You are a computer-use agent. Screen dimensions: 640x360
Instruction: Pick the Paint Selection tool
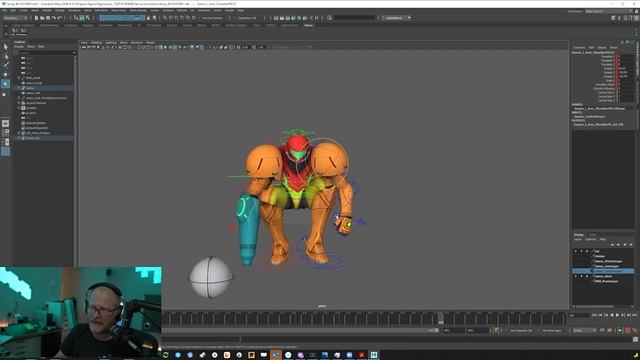5,65
